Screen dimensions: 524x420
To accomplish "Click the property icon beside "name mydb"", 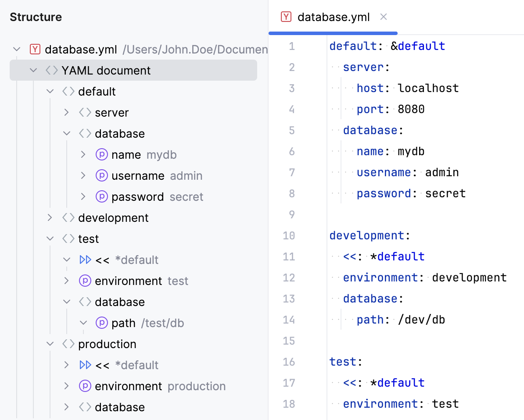I will click(101, 154).
